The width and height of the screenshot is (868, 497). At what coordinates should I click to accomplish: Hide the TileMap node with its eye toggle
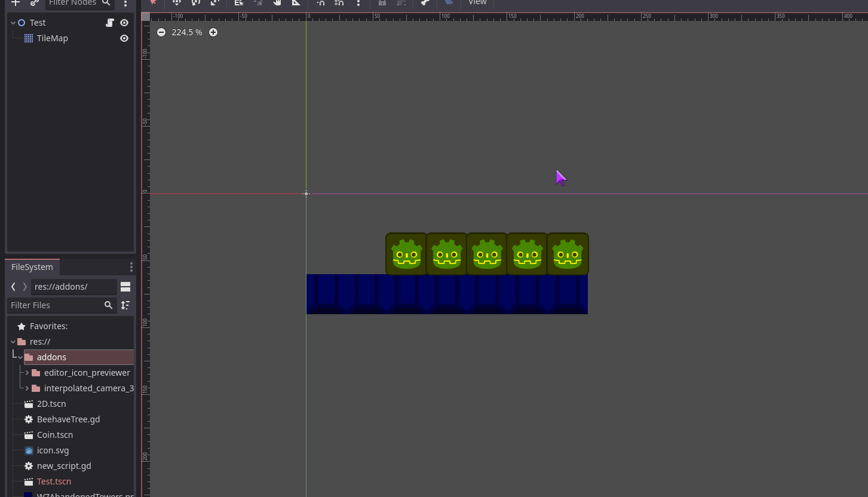pyautogui.click(x=124, y=38)
